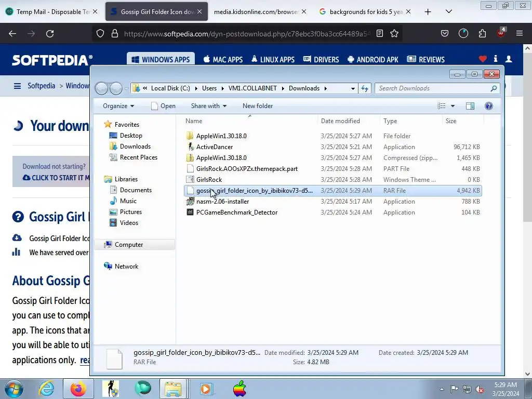This screenshot has height=399, width=532.
Task: Click Softpedia user account icon
Action: click(509, 59)
